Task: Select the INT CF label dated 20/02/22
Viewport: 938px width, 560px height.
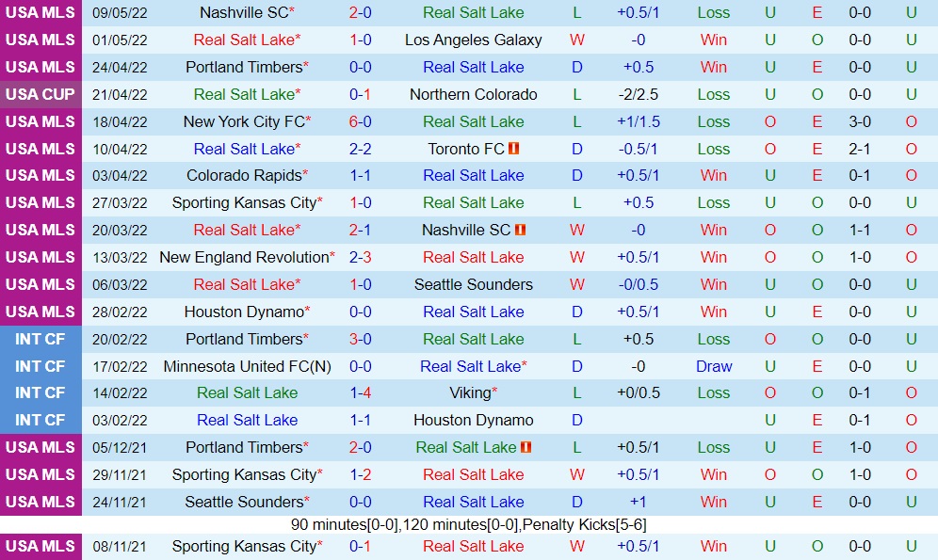Action: pos(40,339)
